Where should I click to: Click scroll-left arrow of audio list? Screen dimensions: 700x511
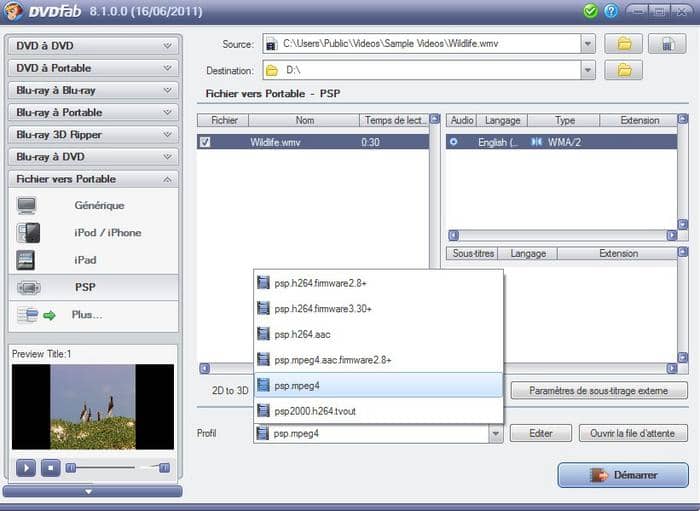pos(454,235)
